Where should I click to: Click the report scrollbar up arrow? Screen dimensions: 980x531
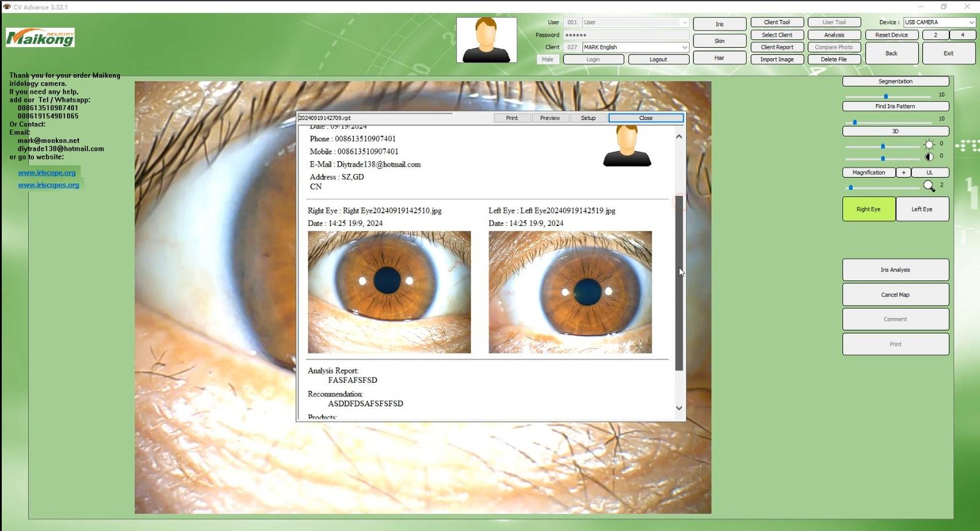coord(679,137)
